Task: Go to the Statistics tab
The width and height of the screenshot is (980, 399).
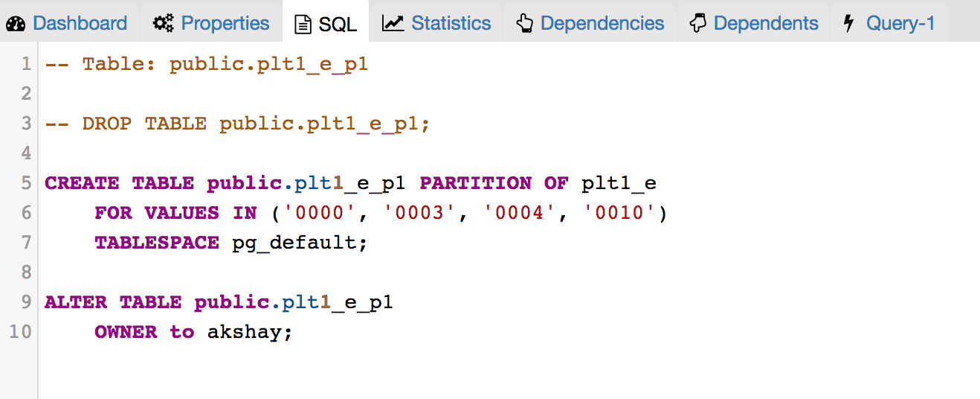Action: point(437,24)
